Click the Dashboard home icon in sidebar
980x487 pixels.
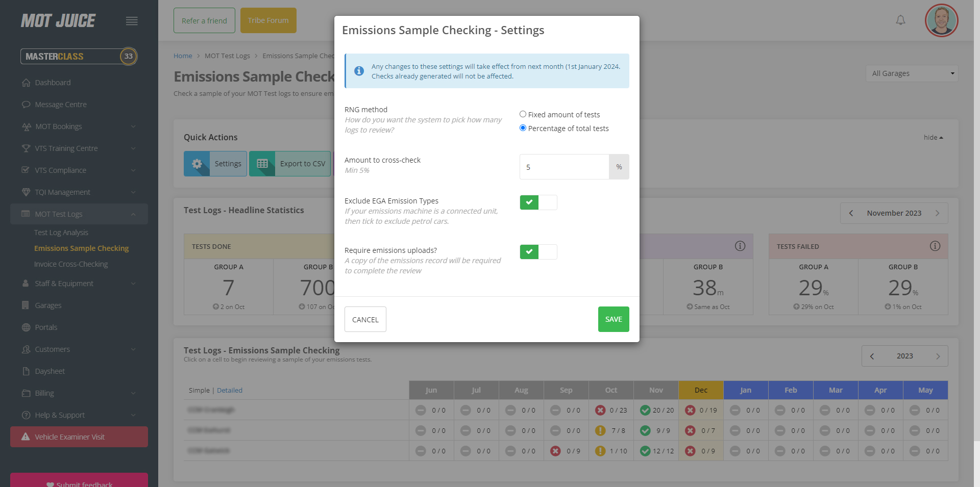pyautogui.click(x=26, y=83)
